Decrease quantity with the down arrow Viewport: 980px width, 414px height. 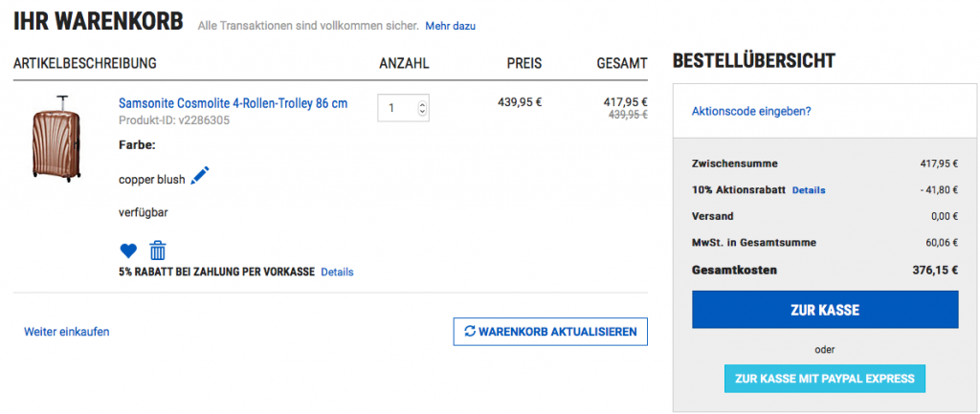point(423,112)
